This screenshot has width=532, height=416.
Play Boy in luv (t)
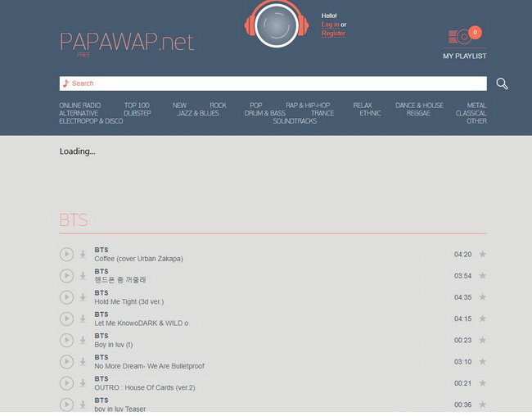tap(66, 341)
